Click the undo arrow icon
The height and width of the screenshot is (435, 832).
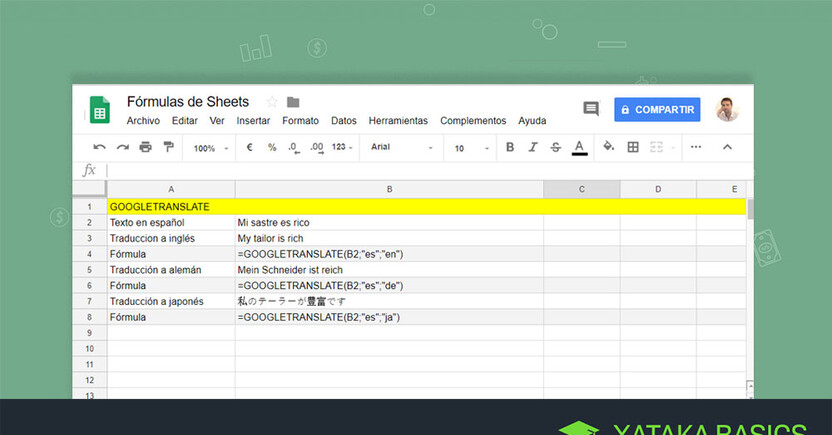99,147
